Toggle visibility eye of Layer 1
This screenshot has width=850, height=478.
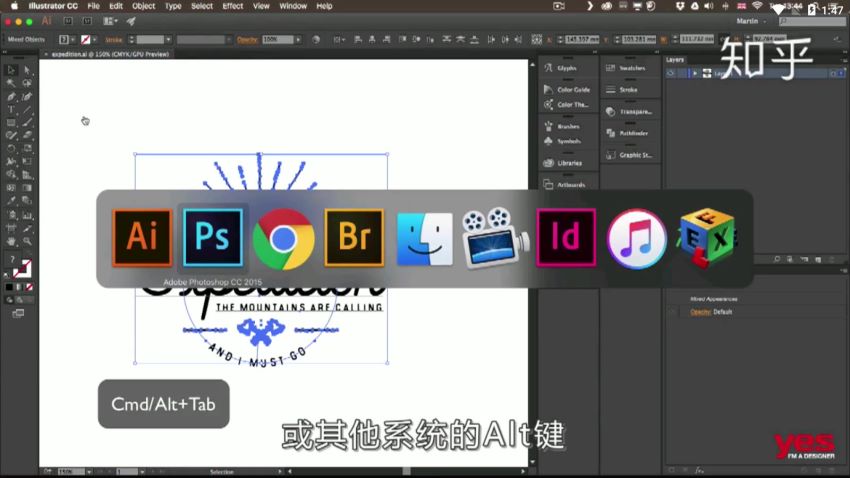coord(671,73)
